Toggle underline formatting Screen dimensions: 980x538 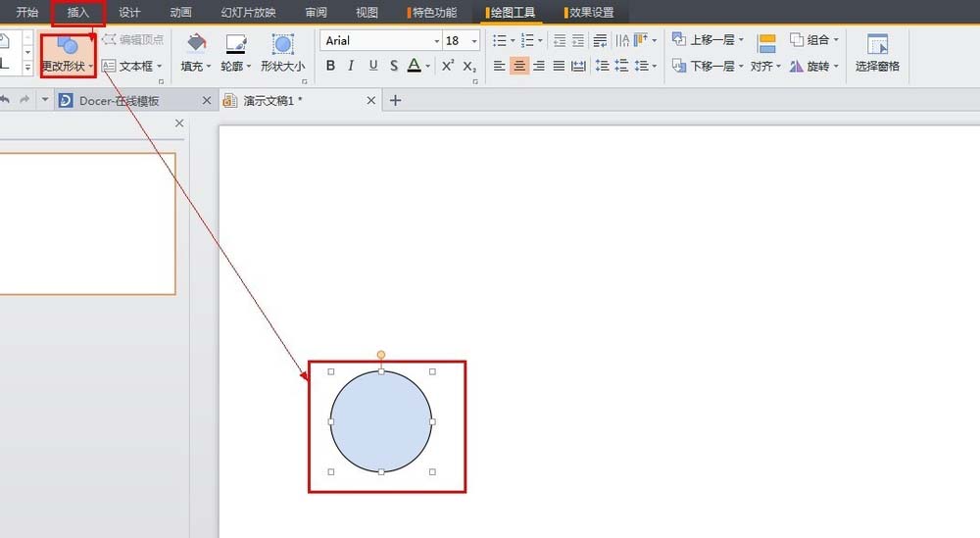pos(372,66)
